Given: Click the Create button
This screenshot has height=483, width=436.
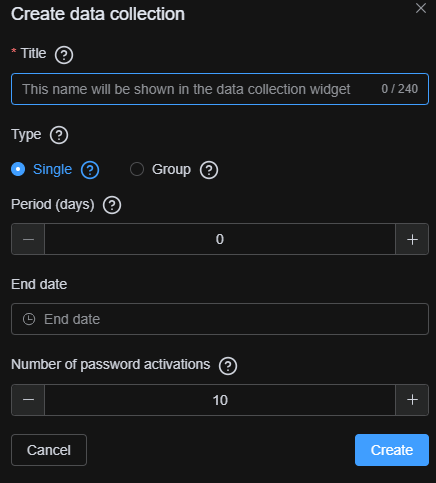Looking at the screenshot, I should (392, 450).
